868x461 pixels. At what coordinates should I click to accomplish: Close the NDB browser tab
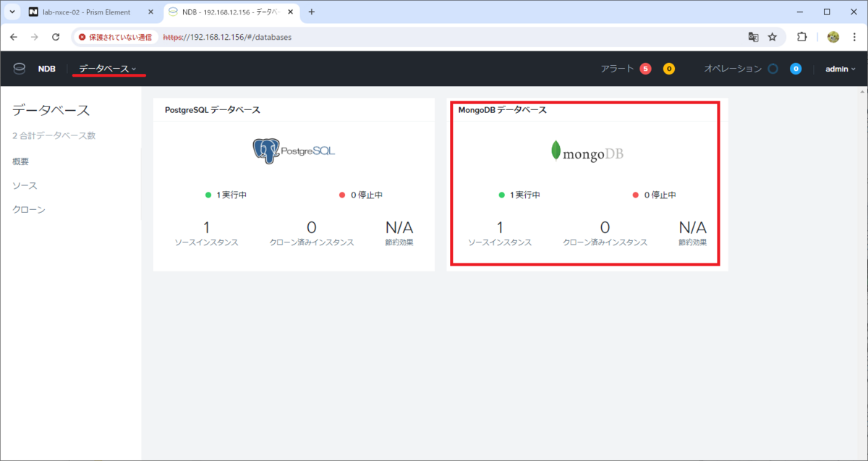coord(289,12)
